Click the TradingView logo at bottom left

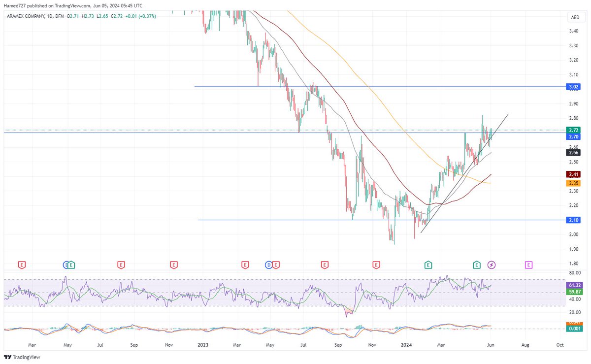point(23,357)
